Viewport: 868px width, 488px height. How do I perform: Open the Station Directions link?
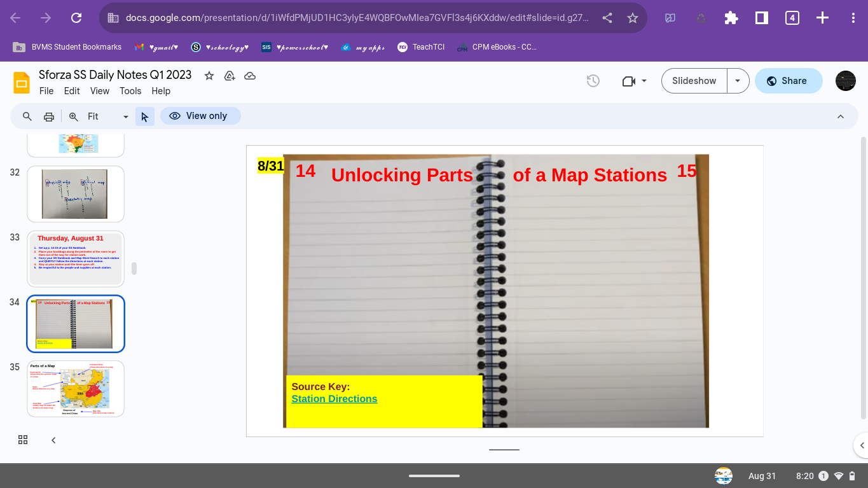[x=334, y=399]
